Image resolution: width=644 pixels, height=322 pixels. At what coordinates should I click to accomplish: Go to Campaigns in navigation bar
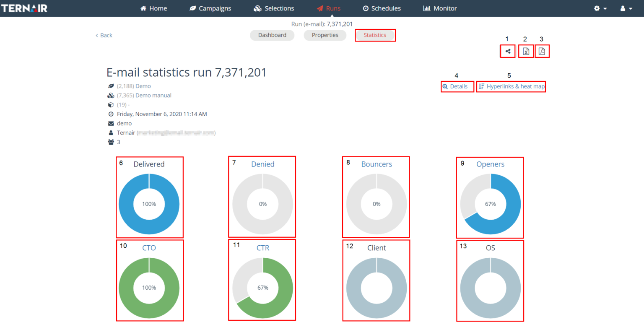pyautogui.click(x=210, y=8)
